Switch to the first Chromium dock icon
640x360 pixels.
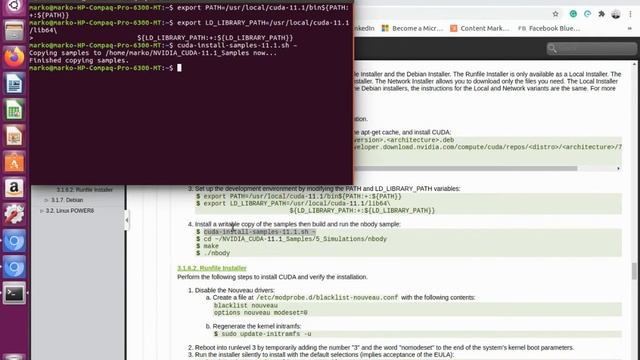click(x=14, y=241)
